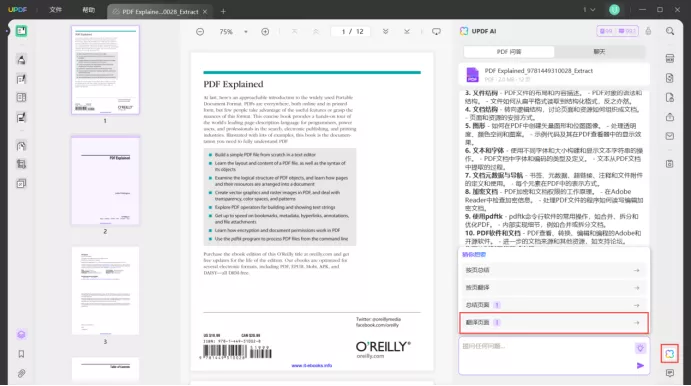The height and width of the screenshot is (386, 691).
Task: Go to the next page
Action: coord(385,31)
